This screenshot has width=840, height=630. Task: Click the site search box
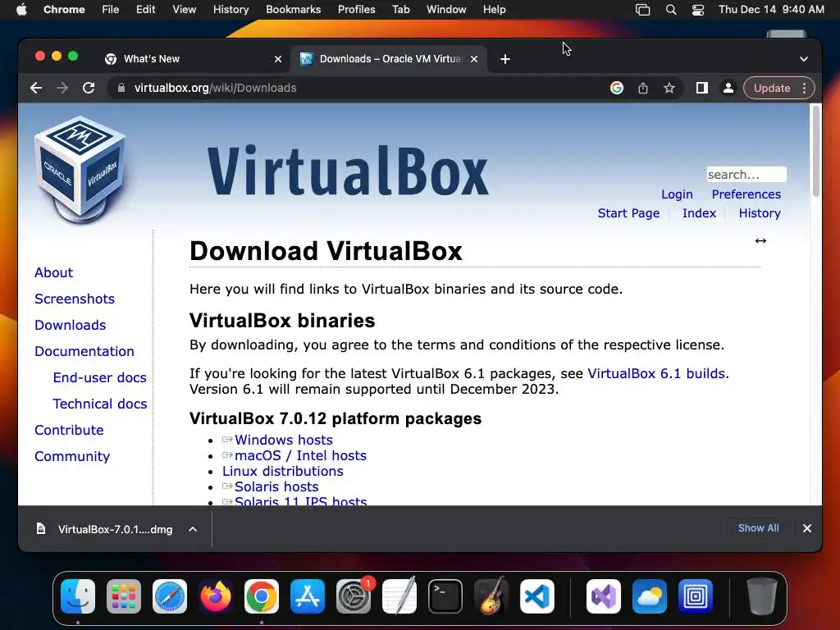(746, 175)
